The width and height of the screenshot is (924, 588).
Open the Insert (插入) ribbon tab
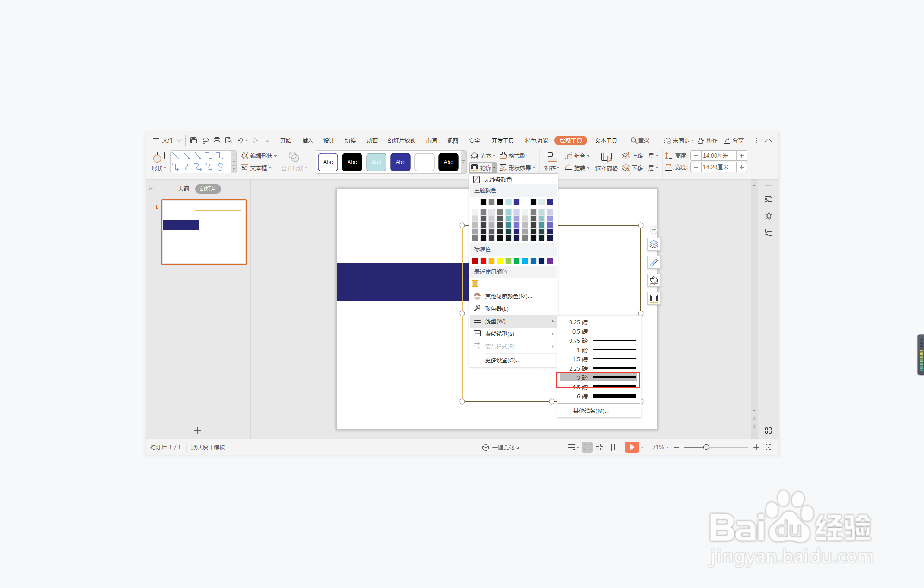[x=307, y=140]
